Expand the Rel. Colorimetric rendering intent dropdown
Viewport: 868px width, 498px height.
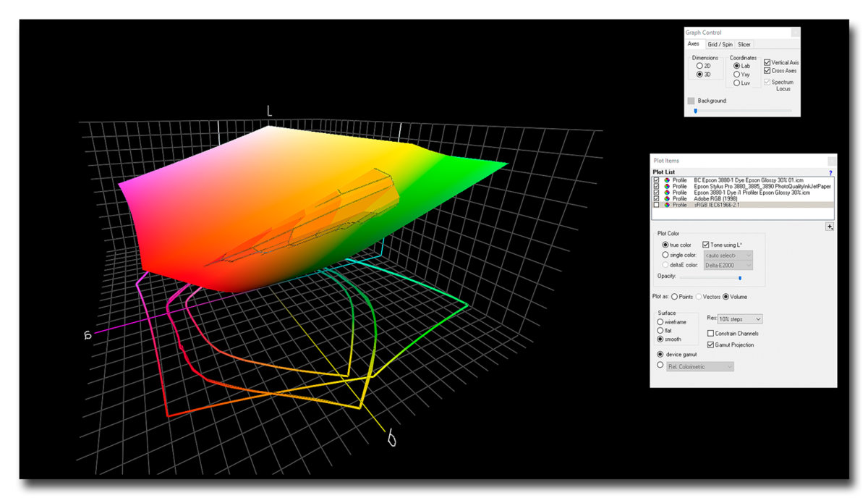(699, 367)
